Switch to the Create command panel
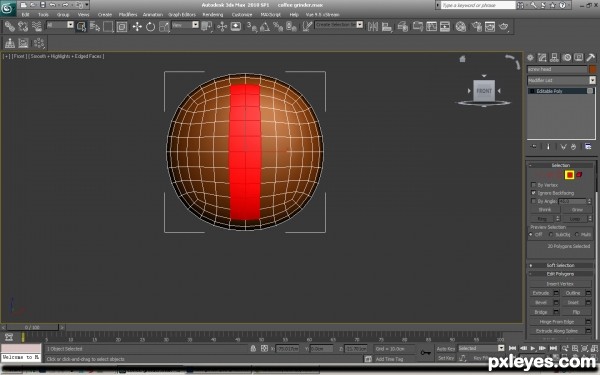This screenshot has width=600, height=375. coord(530,58)
